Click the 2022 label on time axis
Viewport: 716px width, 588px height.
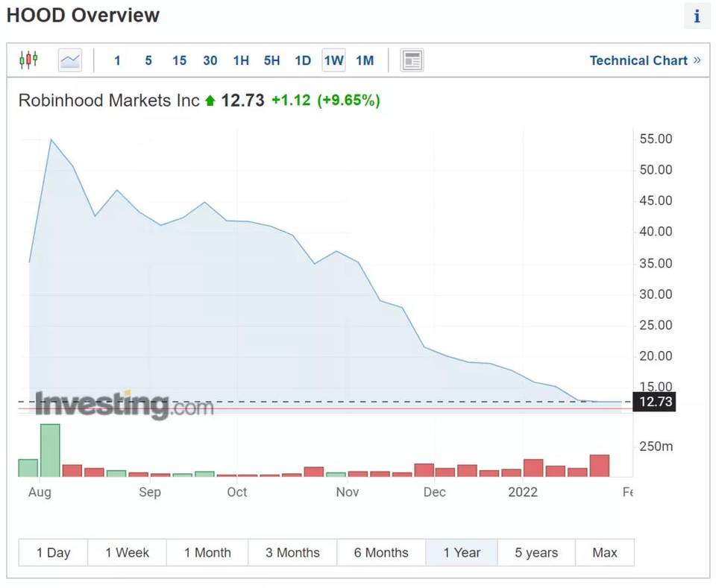click(x=523, y=492)
